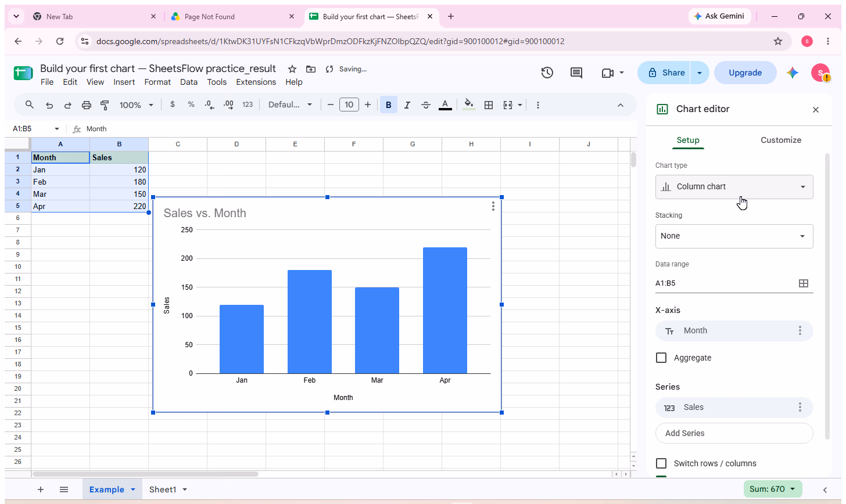This screenshot has width=846, height=504.
Task: Format as currency with dollar icon
Action: [x=173, y=105]
